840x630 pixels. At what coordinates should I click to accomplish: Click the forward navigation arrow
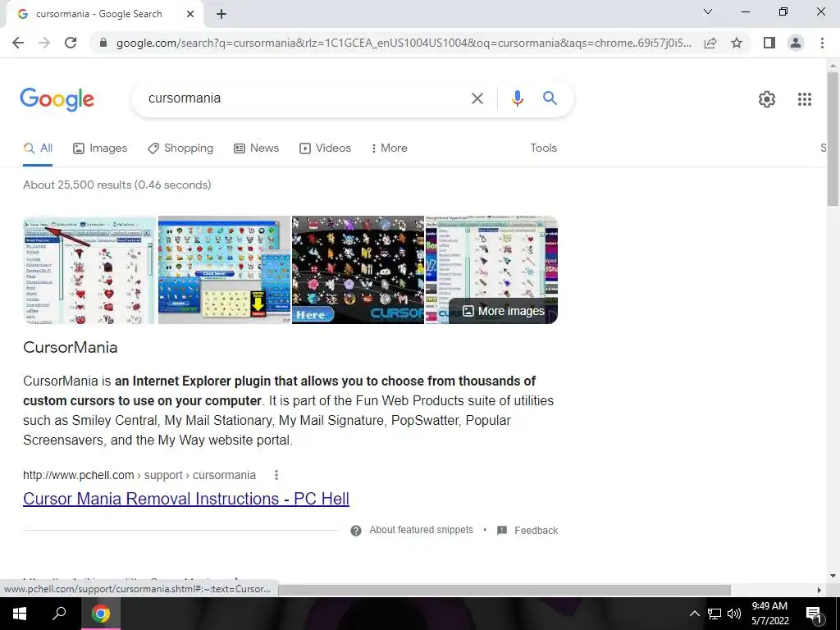pyautogui.click(x=44, y=43)
